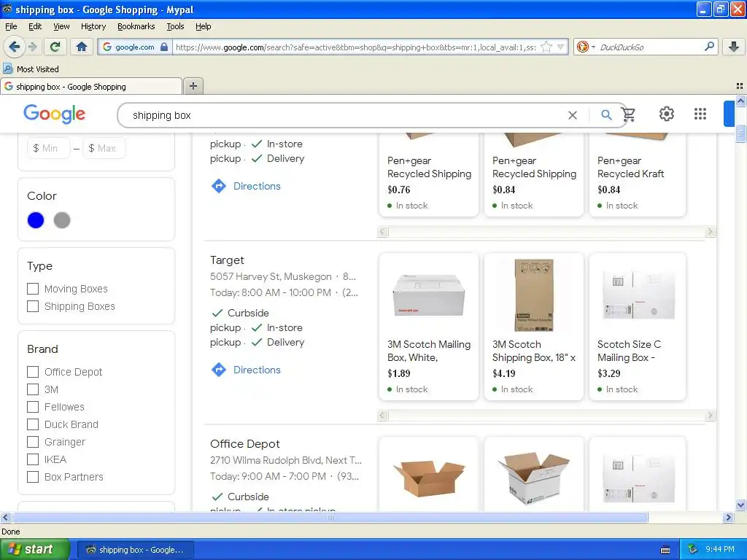Image resolution: width=747 pixels, height=560 pixels.
Task: Check the Moving Boxes type filter
Action: pyautogui.click(x=33, y=289)
